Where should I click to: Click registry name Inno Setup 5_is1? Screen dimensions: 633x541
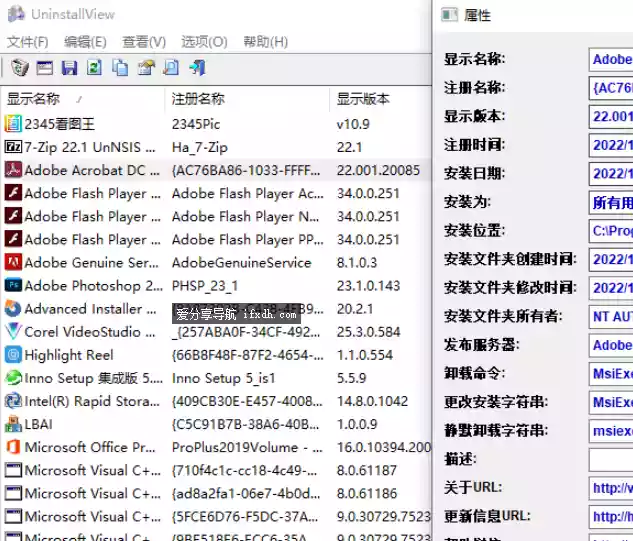[223, 378]
